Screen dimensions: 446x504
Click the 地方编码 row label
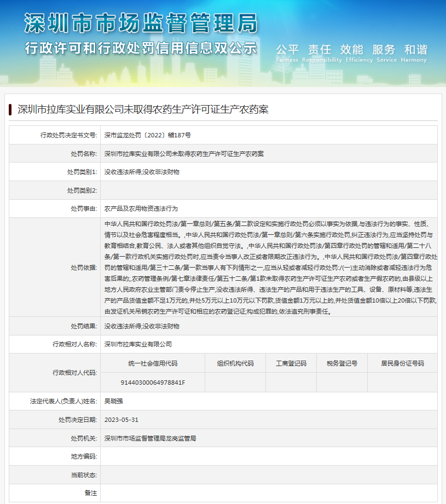pos(84,456)
